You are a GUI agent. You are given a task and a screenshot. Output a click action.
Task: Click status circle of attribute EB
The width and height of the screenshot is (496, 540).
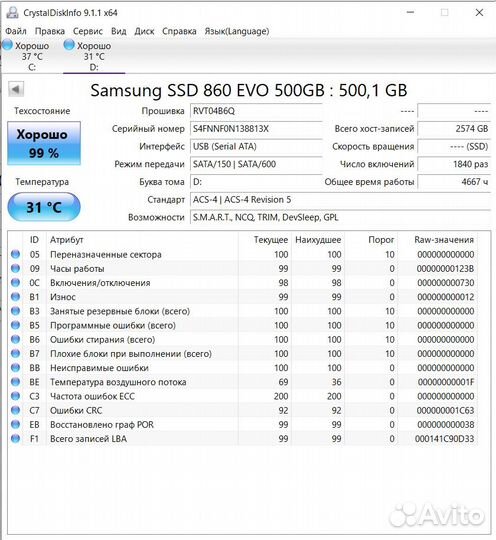tap(16, 424)
